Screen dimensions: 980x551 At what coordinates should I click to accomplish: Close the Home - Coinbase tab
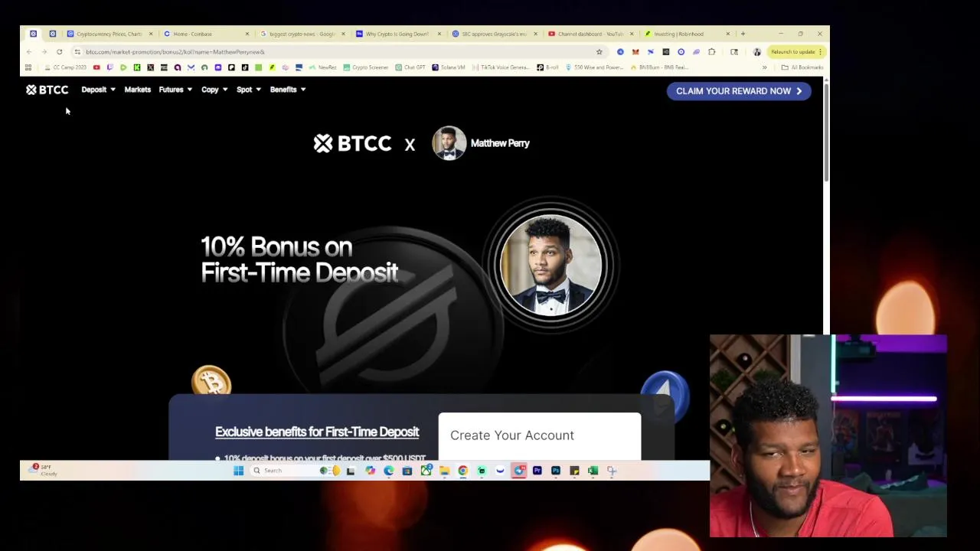point(247,34)
